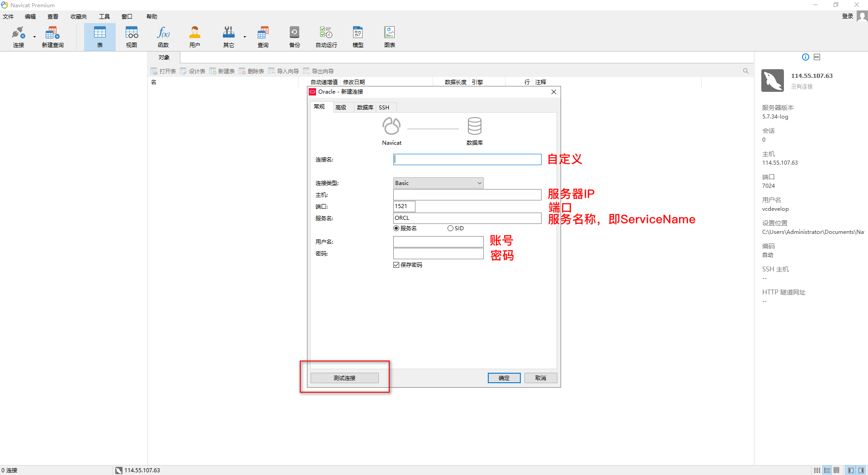868x475 pixels.
Task: Toggle the 保存密码 checkbox
Action: (396, 265)
